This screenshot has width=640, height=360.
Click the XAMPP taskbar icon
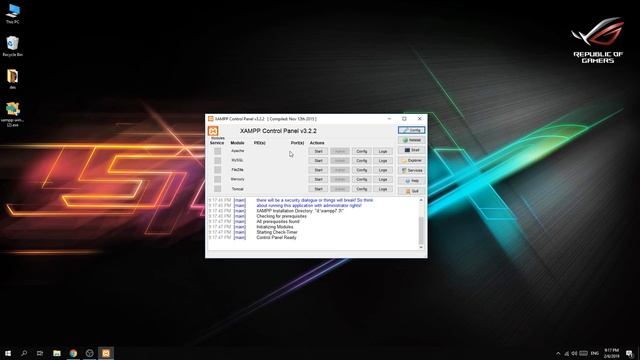(106, 353)
